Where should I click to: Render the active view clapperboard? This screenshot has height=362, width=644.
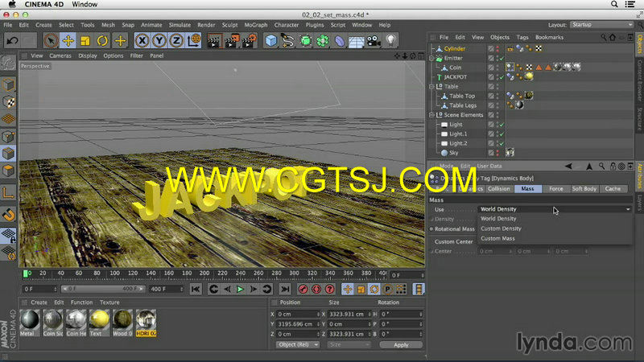tap(214, 41)
